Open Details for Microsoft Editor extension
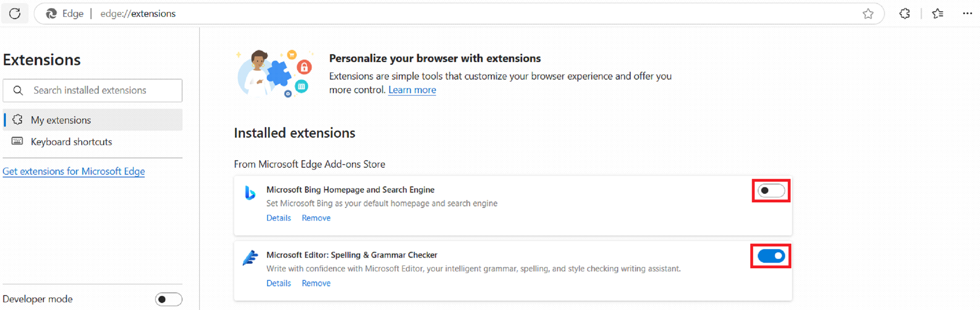The width and height of the screenshot is (980, 310). pyautogui.click(x=279, y=283)
